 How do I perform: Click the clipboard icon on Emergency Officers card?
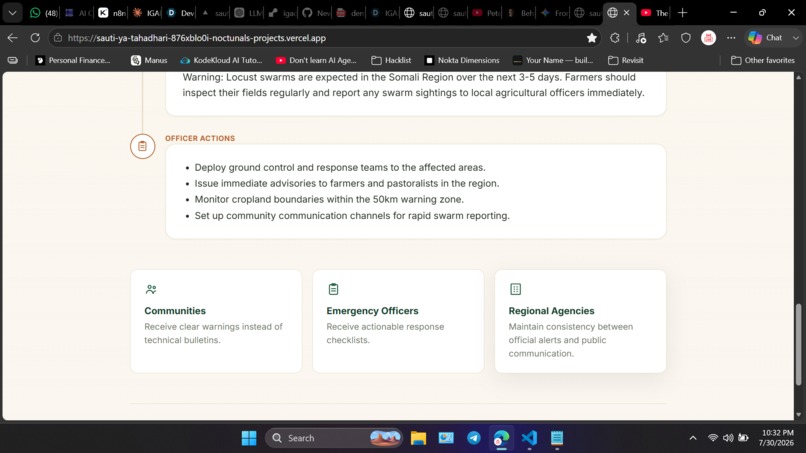pyautogui.click(x=333, y=289)
